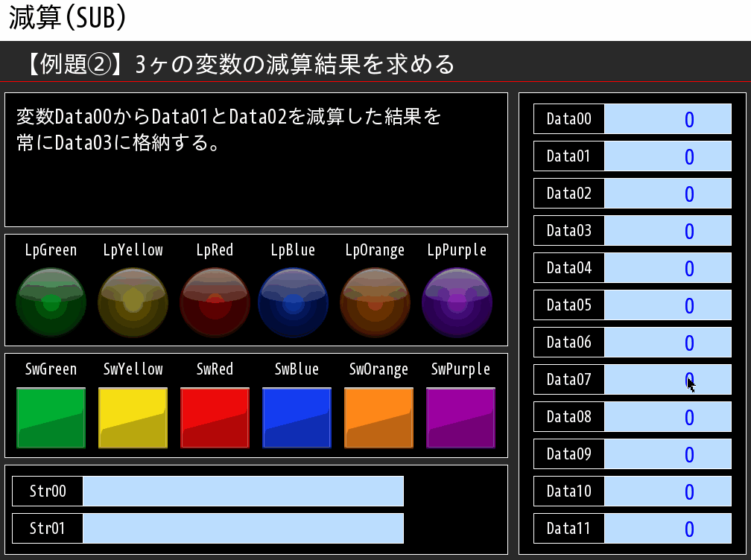
Task: Select the Data11 value field
Action: tap(668, 529)
